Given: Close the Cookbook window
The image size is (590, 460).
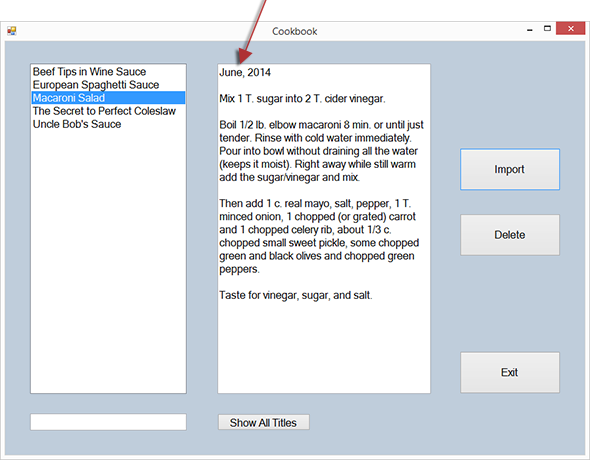Looking at the screenshot, I should (x=570, y=29).
